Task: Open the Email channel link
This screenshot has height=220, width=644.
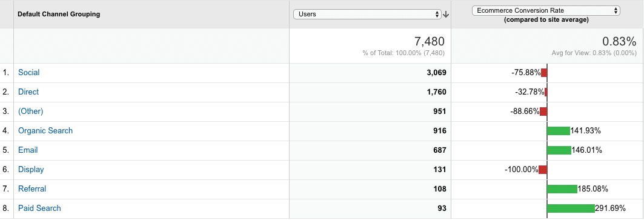Action: 28,150
